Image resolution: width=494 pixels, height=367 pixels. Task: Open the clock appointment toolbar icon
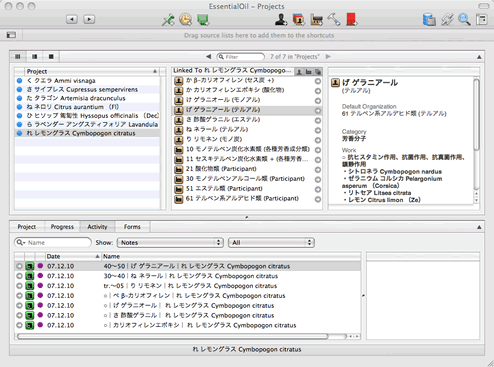click(186, 20)
